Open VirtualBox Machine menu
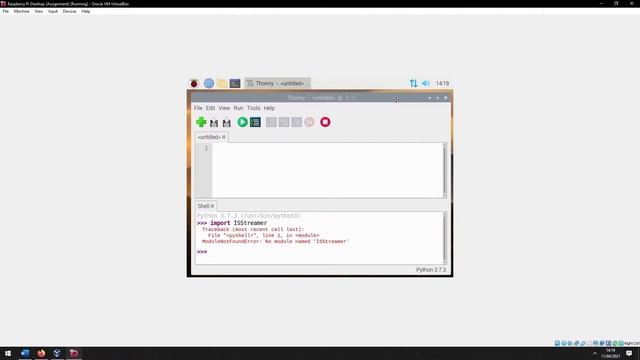 pos(22,11)
